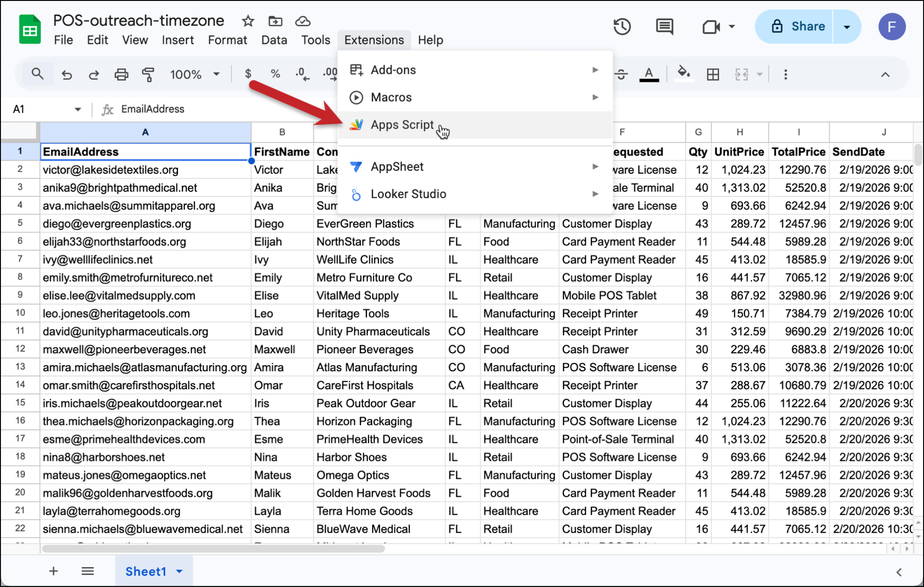Click the print icon in toolbar
Viewport: 924px width, 587px height.
[x=121, y=74]
